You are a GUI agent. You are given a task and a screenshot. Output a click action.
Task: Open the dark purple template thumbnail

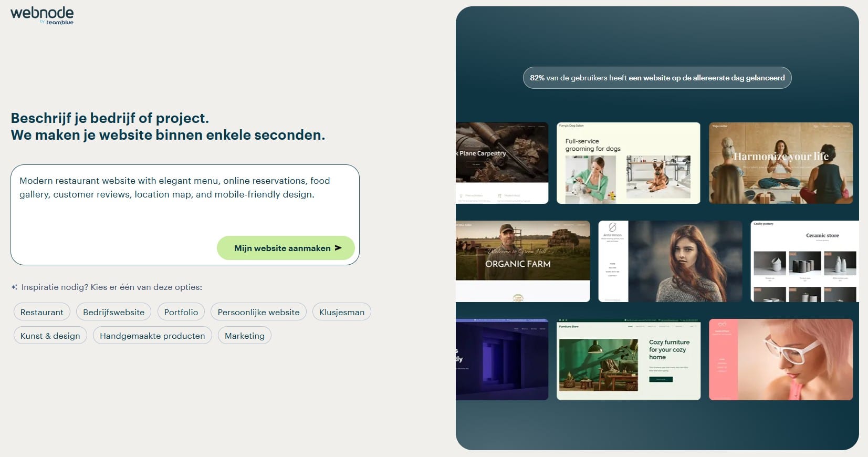click(502, 359)
